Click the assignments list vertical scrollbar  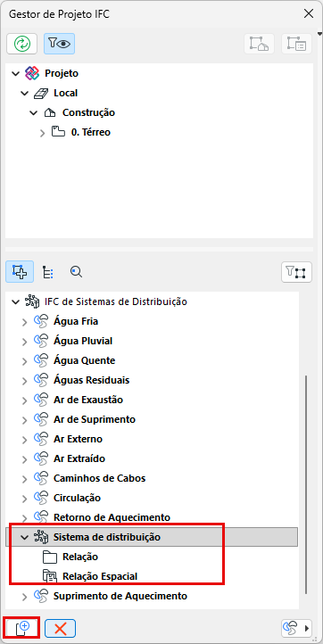(x=305, y=484)
